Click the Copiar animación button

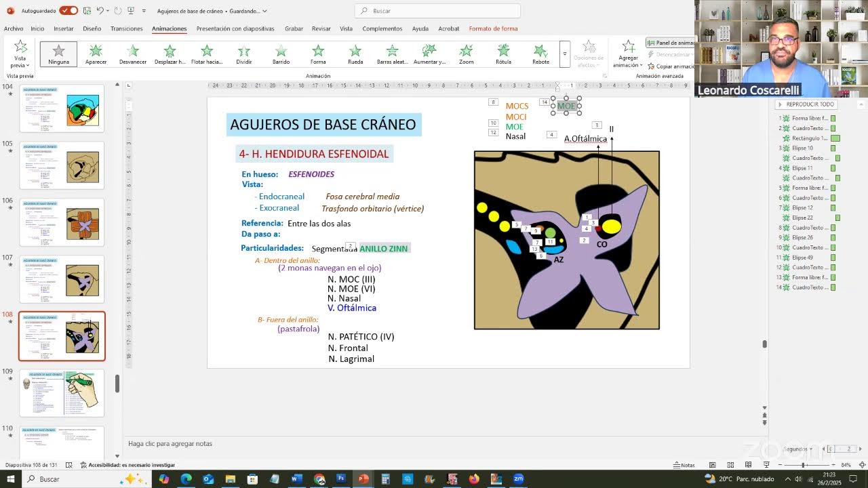671,66
